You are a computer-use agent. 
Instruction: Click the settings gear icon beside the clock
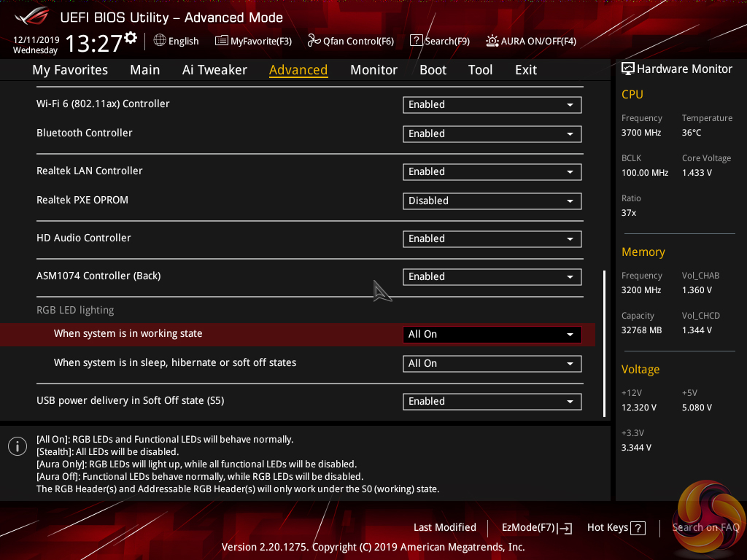click(x=131, y=37)
